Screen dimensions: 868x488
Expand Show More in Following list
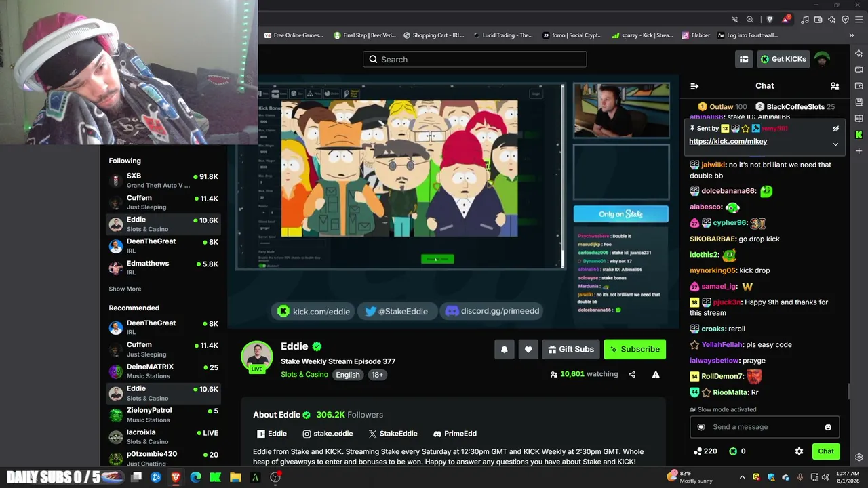tap(125, 289)
